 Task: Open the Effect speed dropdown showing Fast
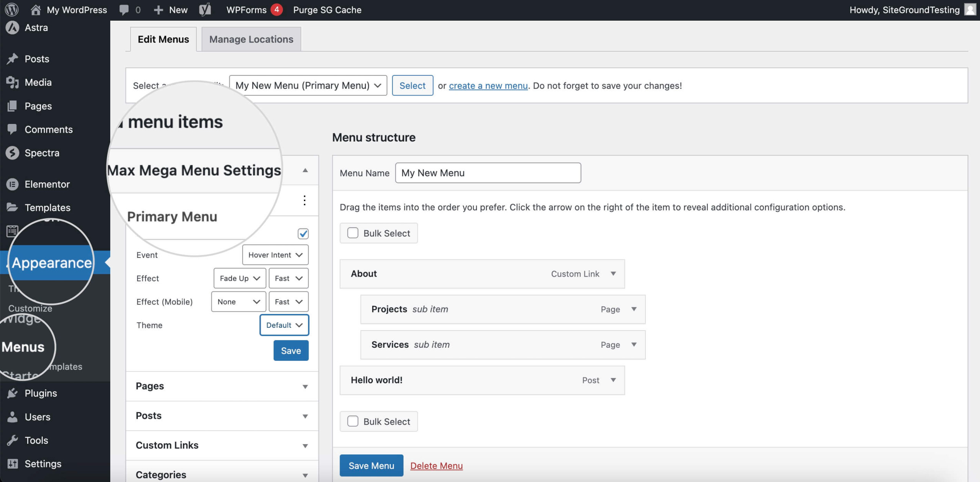288,278
